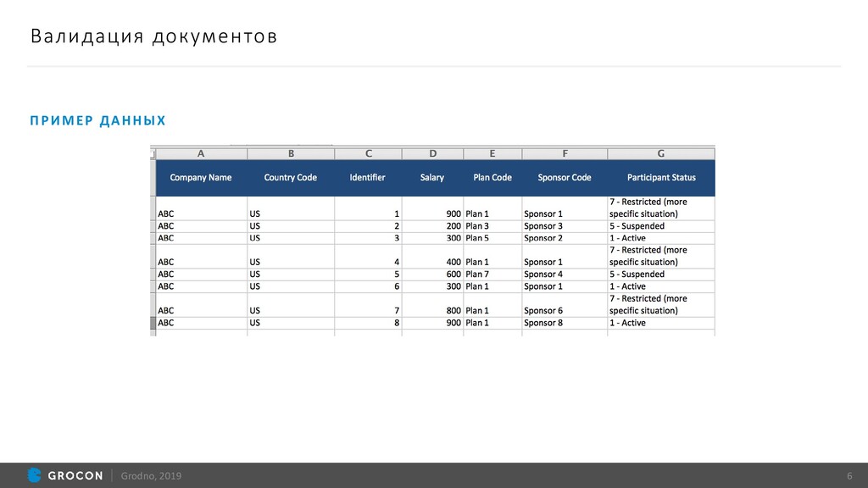Select the Identifier cell with value 7

tap(368, 305)
